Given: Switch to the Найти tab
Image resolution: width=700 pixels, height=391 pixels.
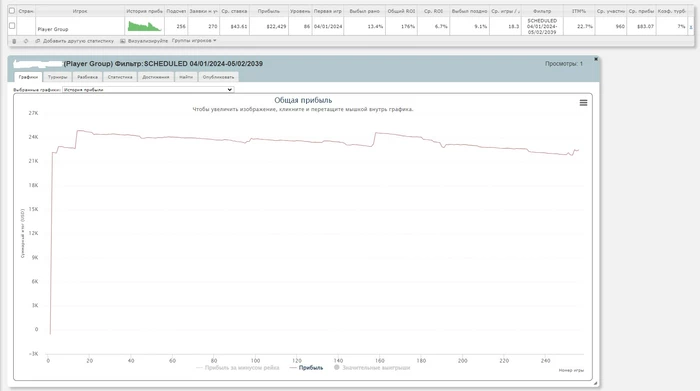Looking at the screenshot, I should pos(186,77).
